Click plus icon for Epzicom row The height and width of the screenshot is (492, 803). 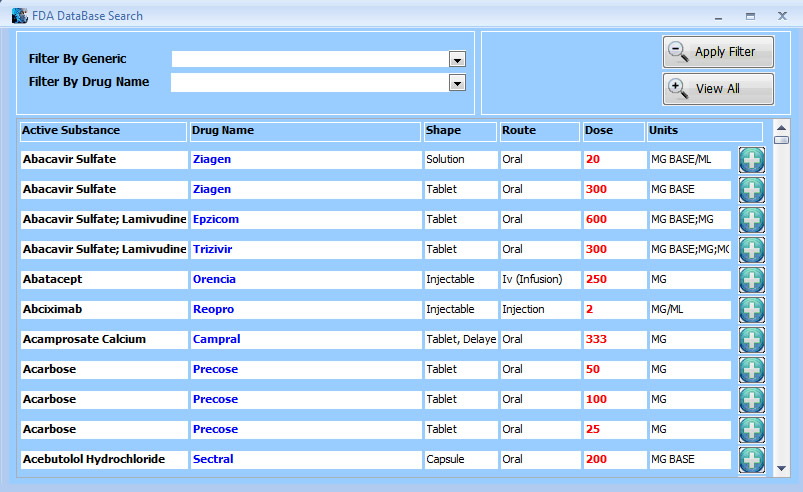[751, 220]
